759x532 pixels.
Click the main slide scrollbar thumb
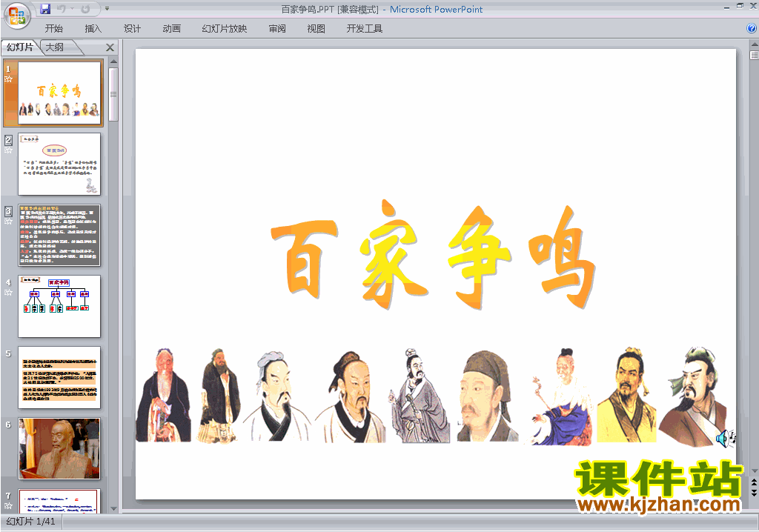click(754, 55)
